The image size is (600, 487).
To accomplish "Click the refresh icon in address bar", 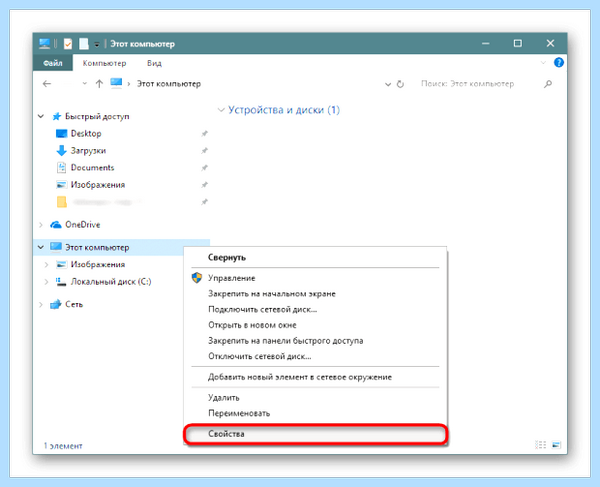I will click(400, 84).
